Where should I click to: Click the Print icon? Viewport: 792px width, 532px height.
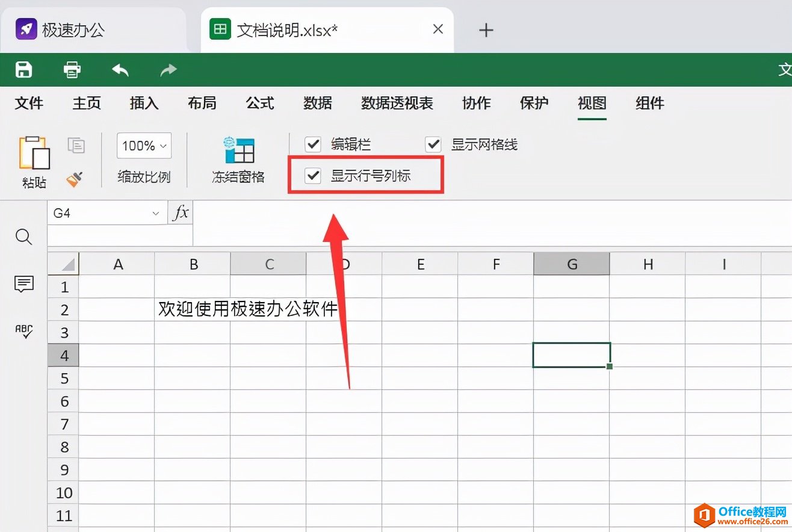point(72,69)
